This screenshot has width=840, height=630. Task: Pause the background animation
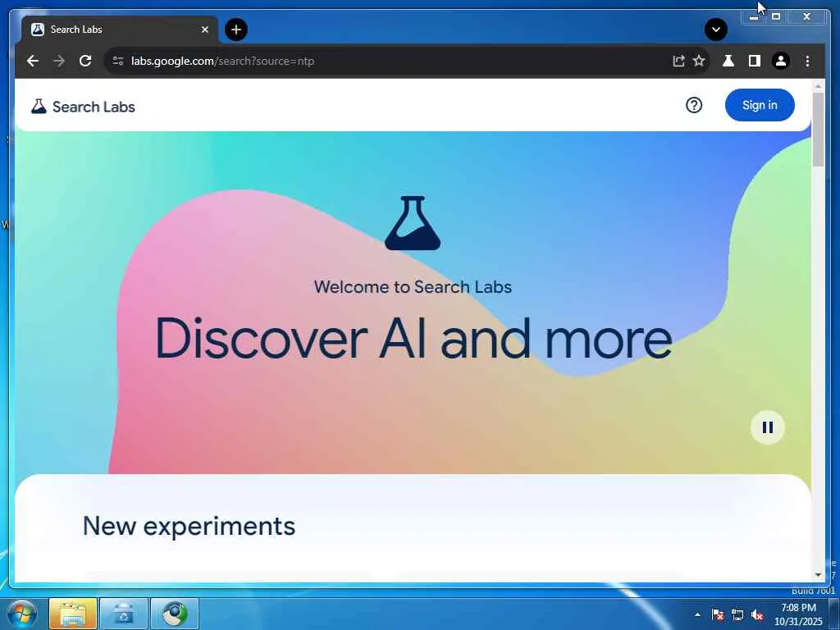pos(768,427)
